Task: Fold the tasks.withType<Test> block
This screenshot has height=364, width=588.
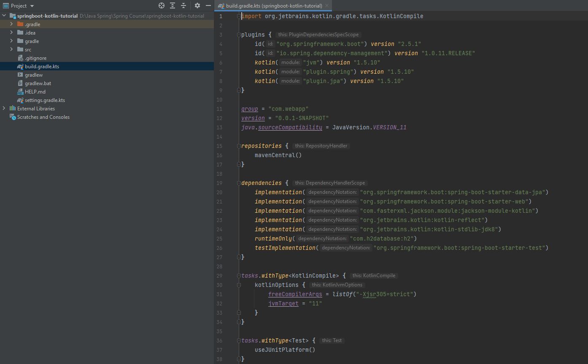Action: (x=239, y=340)
